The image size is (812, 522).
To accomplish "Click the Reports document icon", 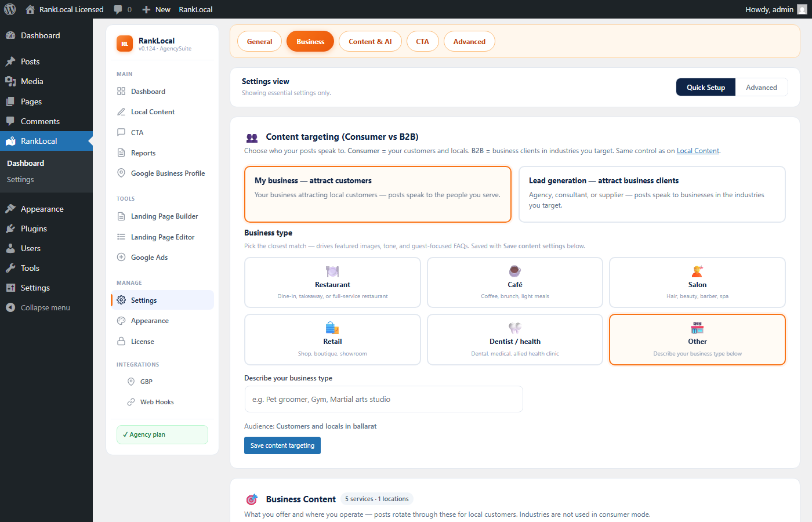I will pyautogui.click(x=121, y=153).
